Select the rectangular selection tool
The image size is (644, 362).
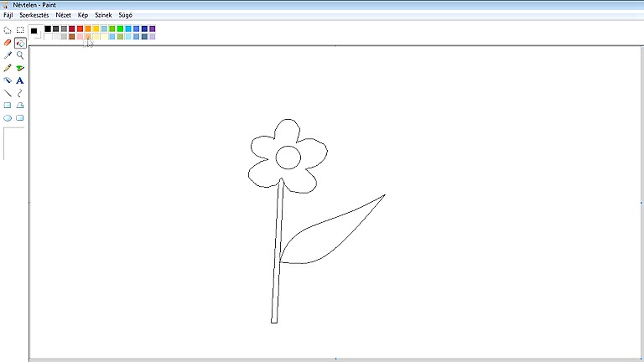(20, 30)
